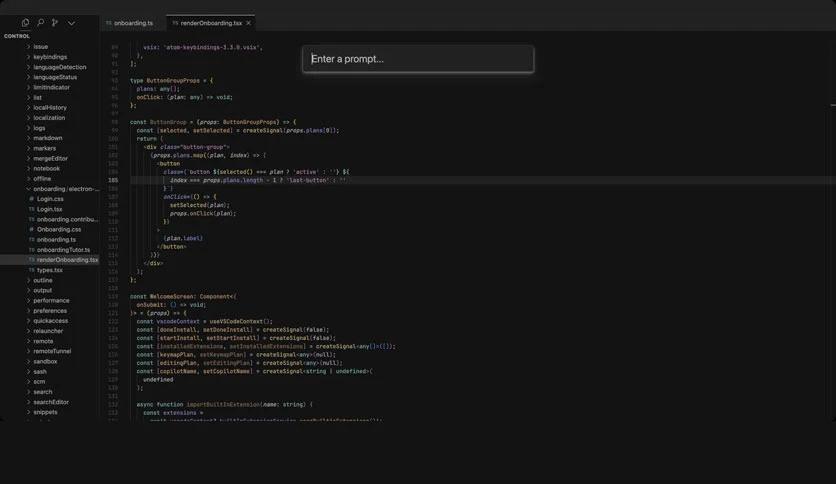This screenshot has height=484, width=836.
Task: Click the additional views chevron icon
Action: click(71, 23)
